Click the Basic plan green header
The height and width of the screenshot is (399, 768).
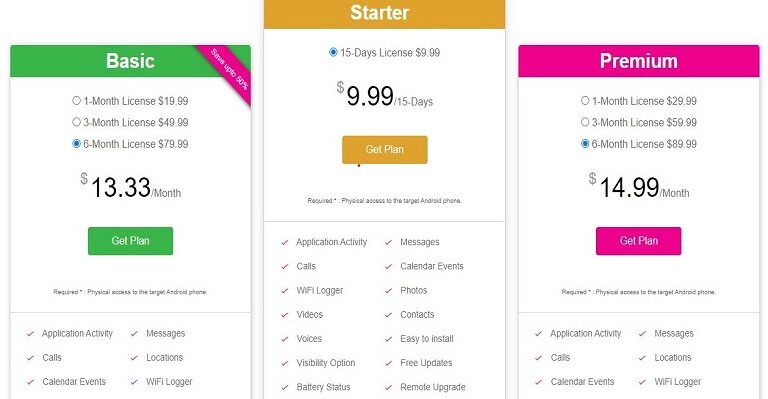(x=130, y=61)
